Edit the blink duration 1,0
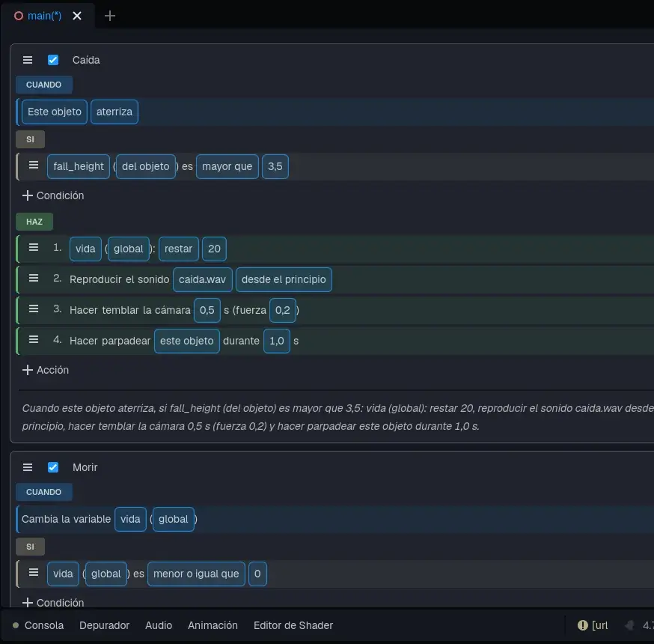Image resolution: width=654 pixels, height=644 pixels. point(277,341)
